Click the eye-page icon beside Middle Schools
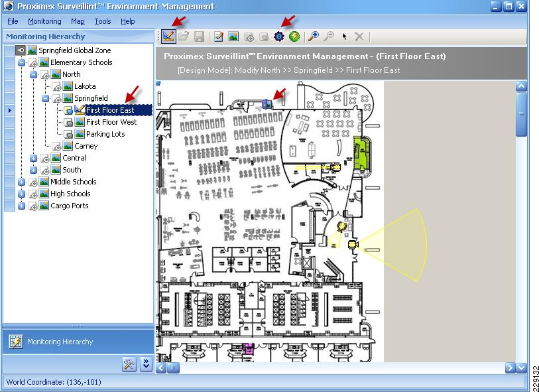Screen dimensions: 539x392 click(x=32, y=182)
